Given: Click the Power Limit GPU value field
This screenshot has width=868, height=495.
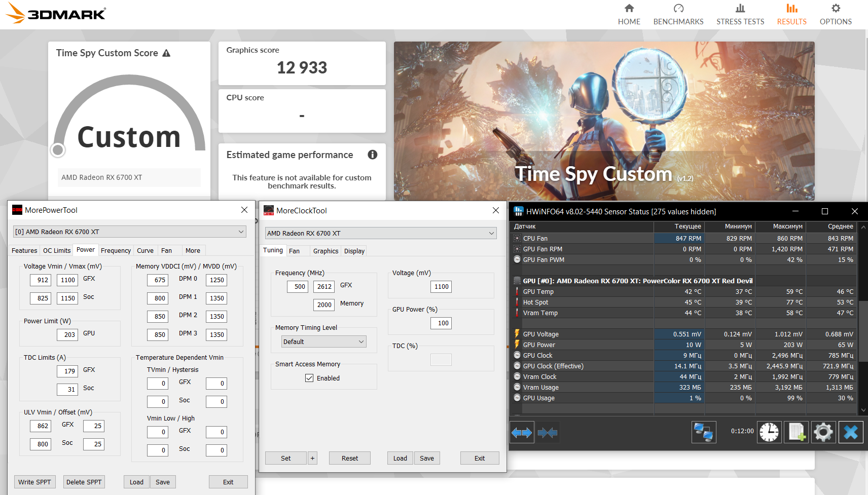Looking at the screenshot, I should point(68,334).
